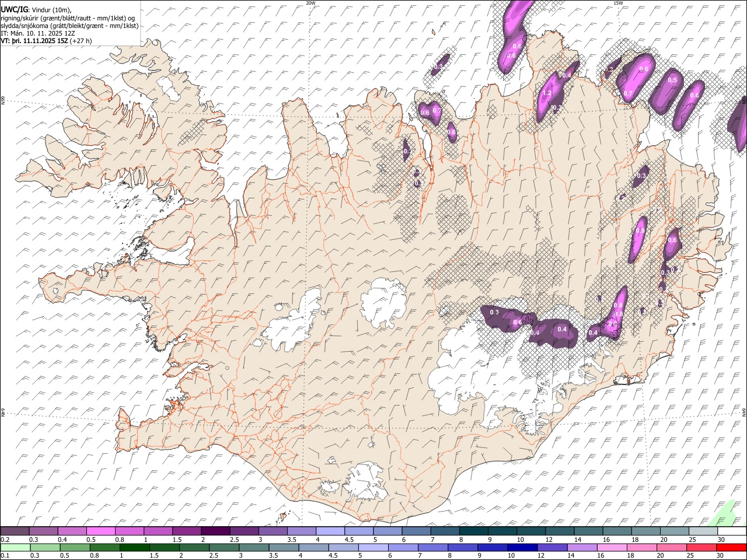Select the 'IT: Mán. 10. 11. 2025 12Z' line
This screenshot has width=747, height=560.
[x=38, y=33]
